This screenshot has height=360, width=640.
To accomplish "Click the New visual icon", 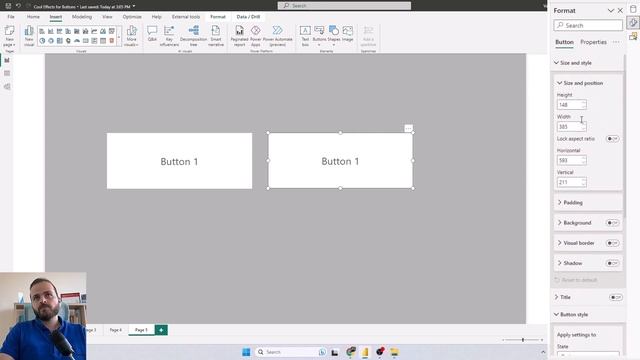I will (29, 36).
